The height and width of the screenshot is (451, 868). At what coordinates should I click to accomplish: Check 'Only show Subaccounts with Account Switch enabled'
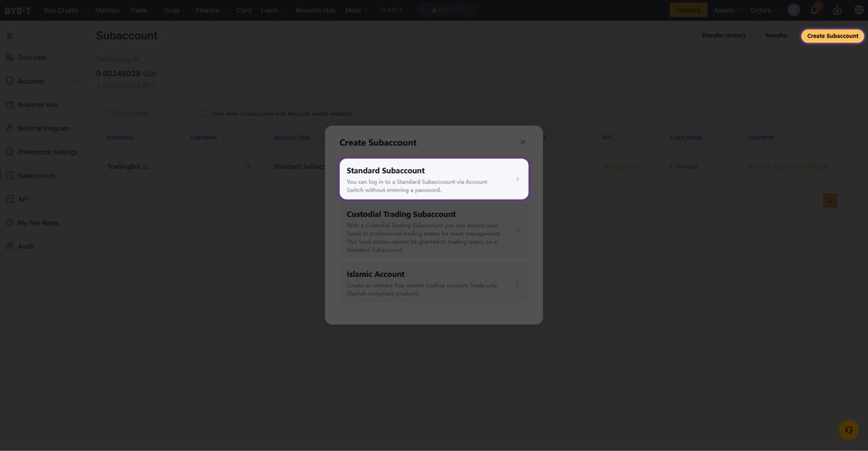pyautogui.click(x=205, y=113)
